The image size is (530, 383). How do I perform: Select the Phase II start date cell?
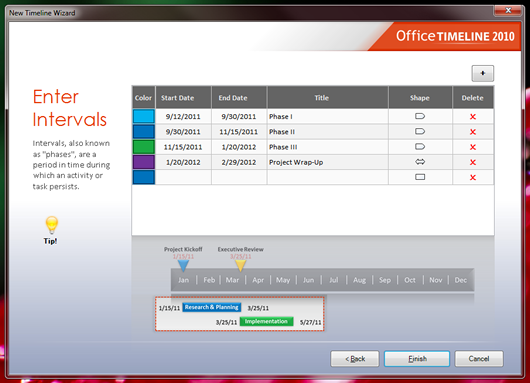pos(183,132)
